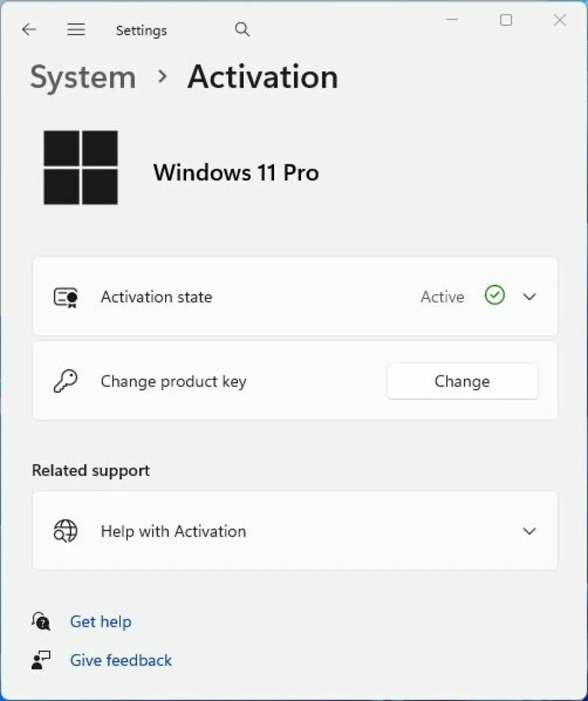Click the green active checkmark icon
The width and height of the screenshot is (588, 701).
pyautogui.click(x=495, y=296)
